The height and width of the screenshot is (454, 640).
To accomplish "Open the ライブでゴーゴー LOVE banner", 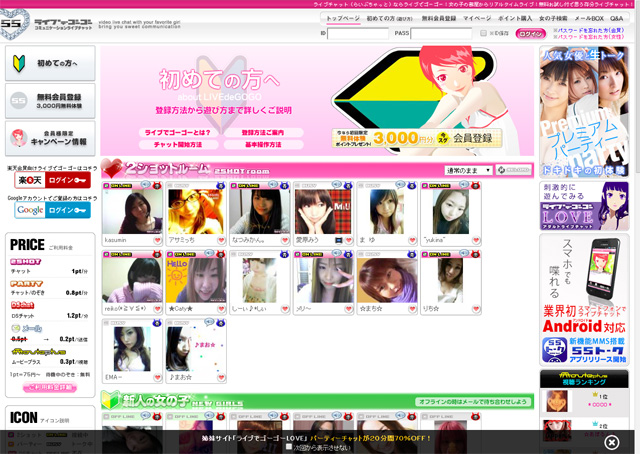I will [584, 206].
